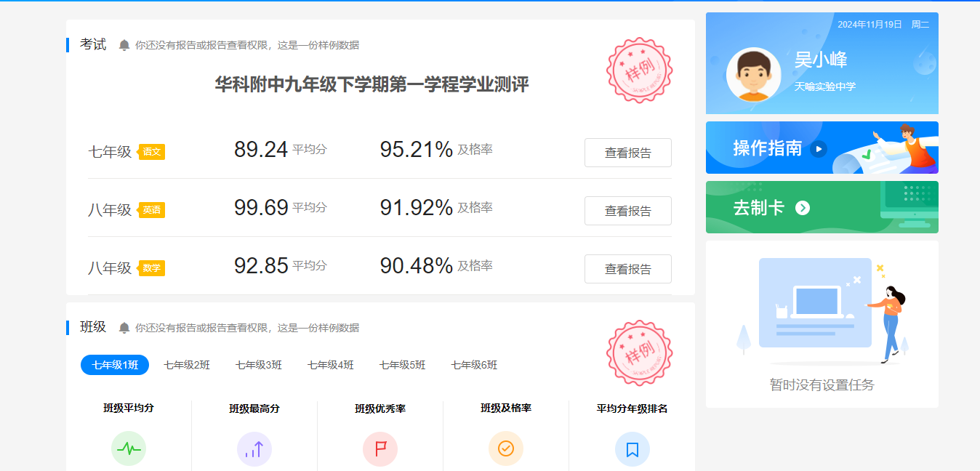Click the exam title 华科附中九年级下学期第一学程学业测评

tap(371, 85)
